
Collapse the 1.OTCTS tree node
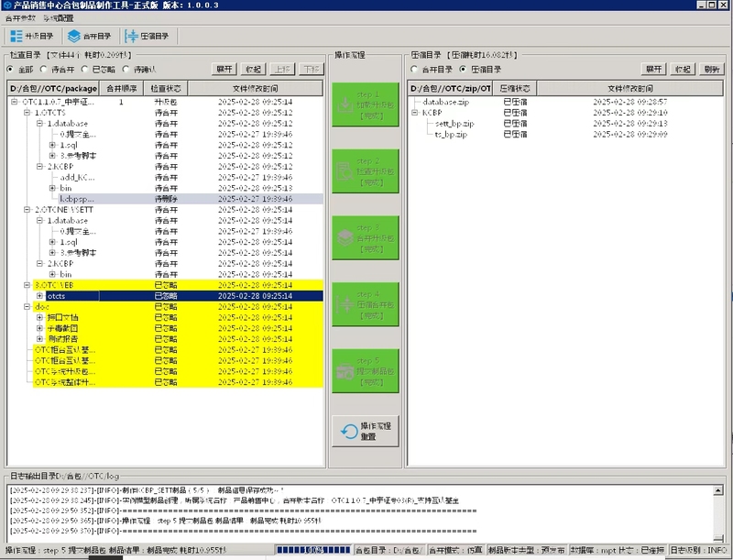(x=27, y=112)
